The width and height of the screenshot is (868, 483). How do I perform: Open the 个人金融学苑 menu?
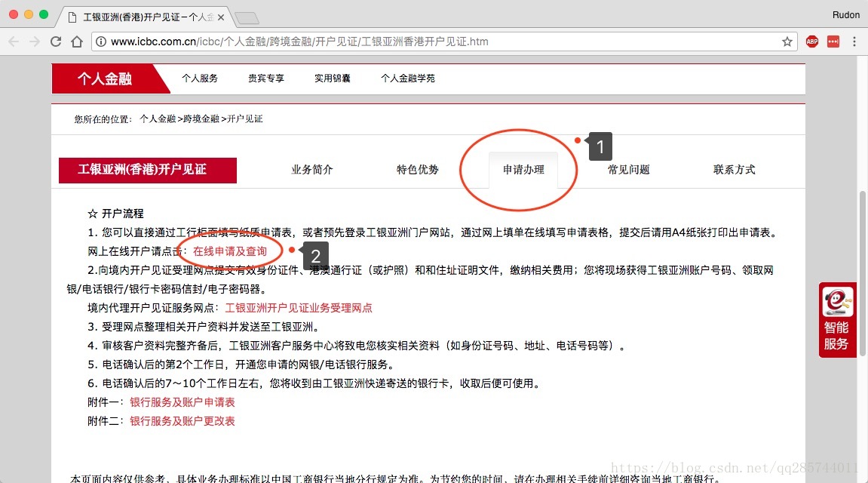(x=408, y=78)
